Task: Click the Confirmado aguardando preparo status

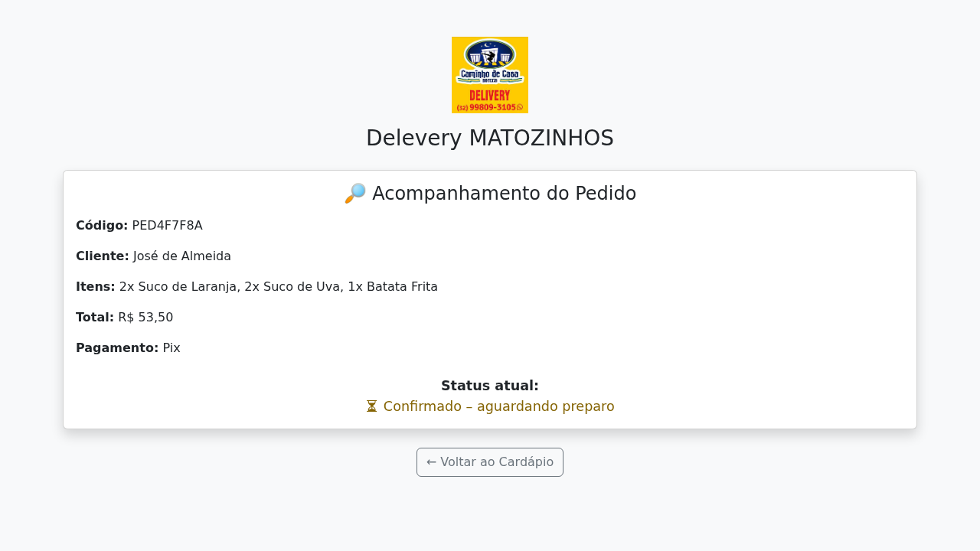Action: [x=498, y=406]
